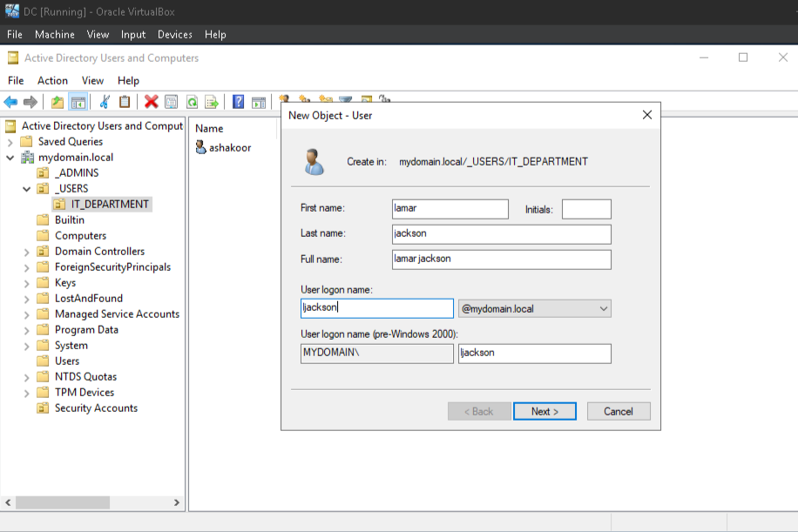
Task: Click the blue Back arrow toolbar icon
Action: (10, 102)
